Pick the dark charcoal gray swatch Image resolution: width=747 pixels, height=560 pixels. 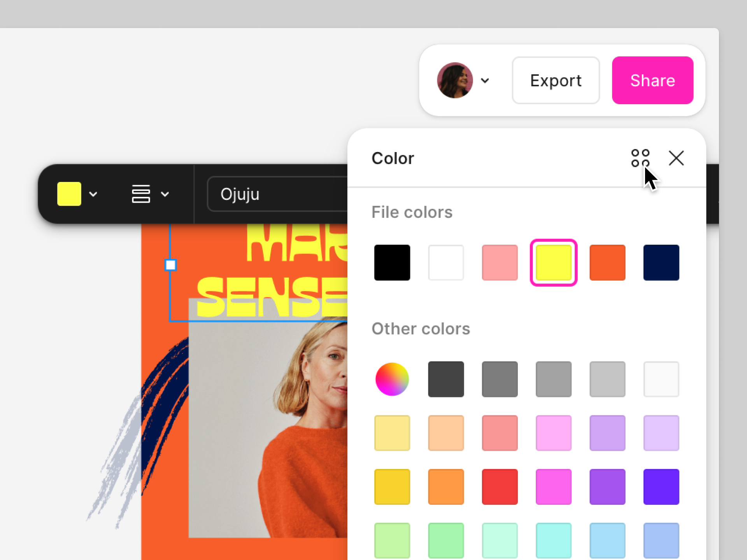point(446,379)
